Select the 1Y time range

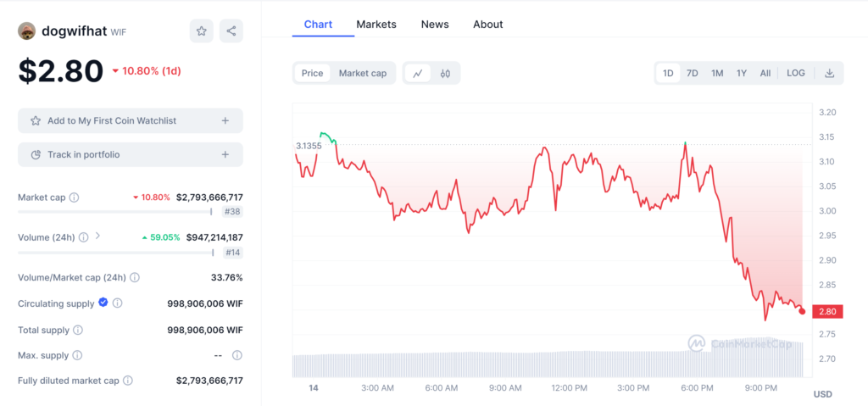[742, 74]
